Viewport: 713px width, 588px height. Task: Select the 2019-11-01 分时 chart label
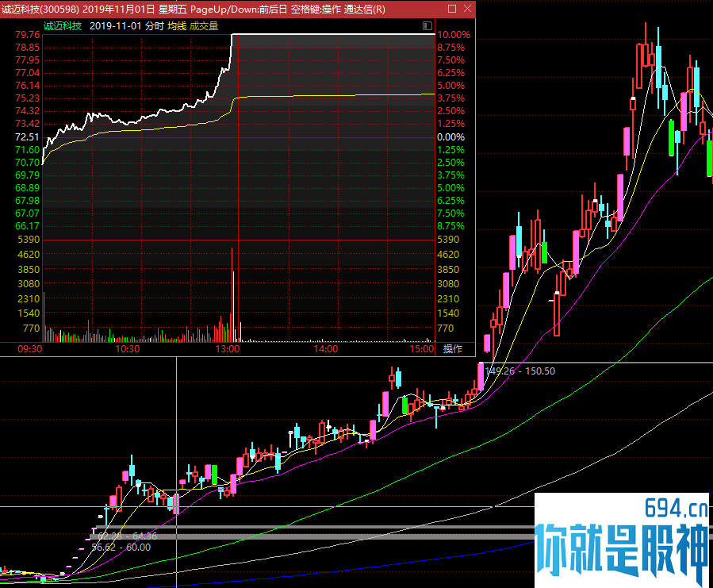pyautogui.click(x=126, y=26)
